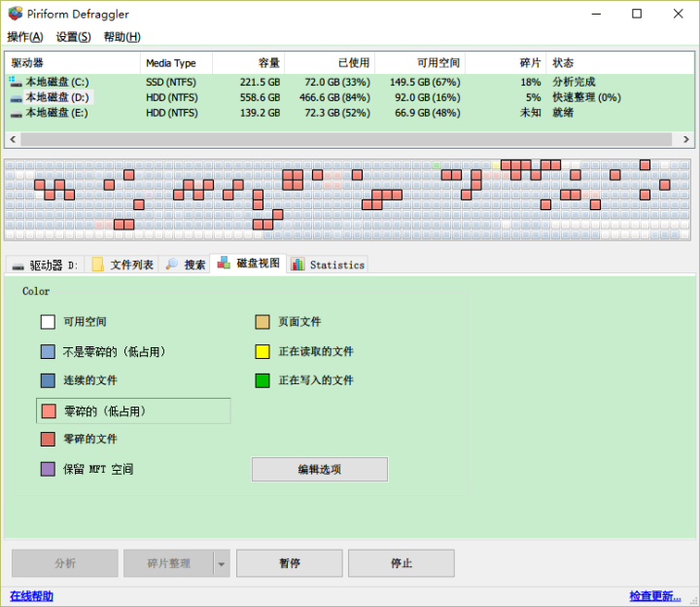The width and height of the screenshot is (700, 607).
Task: Click the 连续的文件 blue swatch
Action: [48, 380]
